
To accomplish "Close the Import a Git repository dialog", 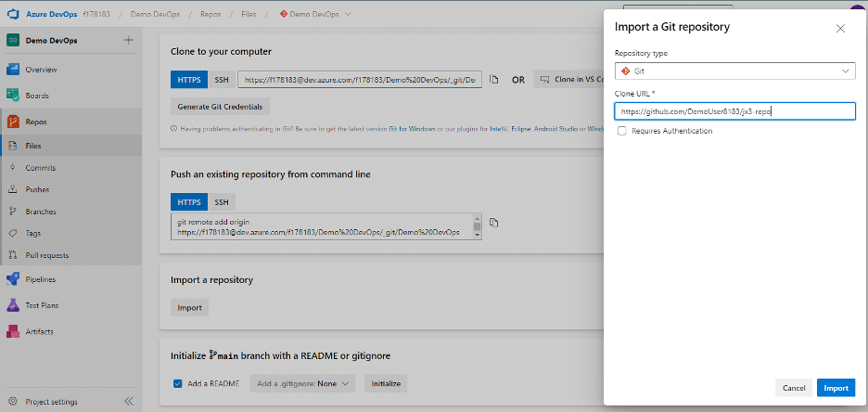I will pyautogui.click(x=840, y=29).
